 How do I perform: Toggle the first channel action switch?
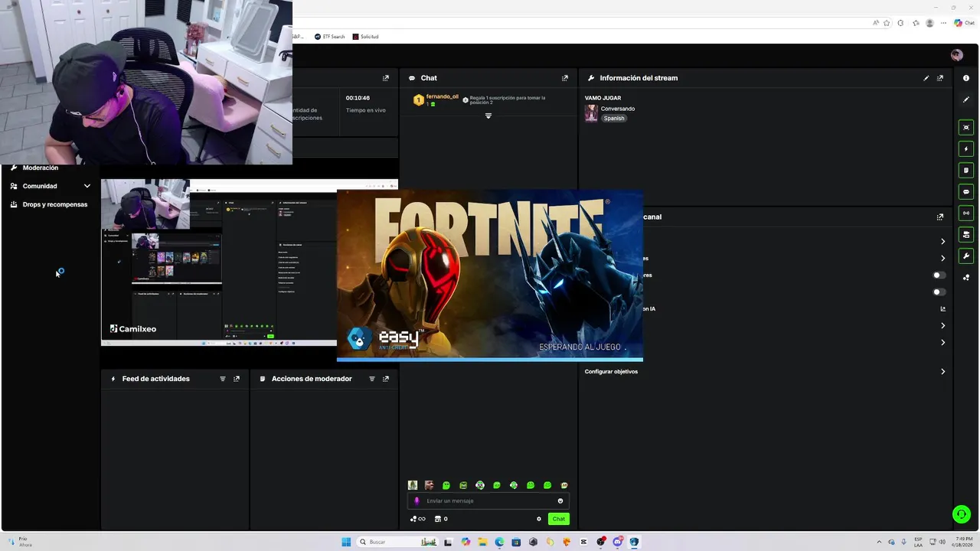coord(939,275)
